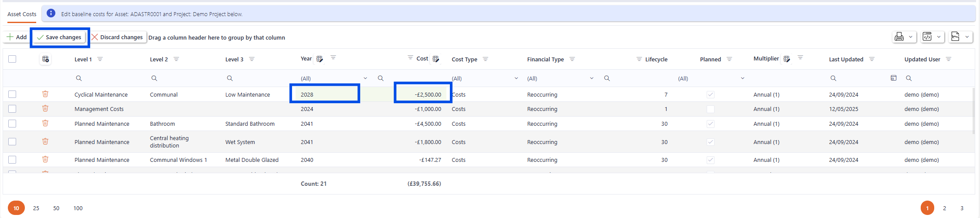Click the Save changes button
Screen dimensions: 980x218
pyautogui.click(x=59, y=37)
